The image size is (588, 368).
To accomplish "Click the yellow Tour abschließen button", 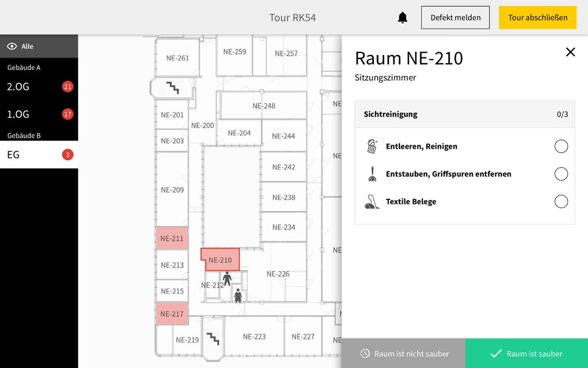I will click(538, 18).
